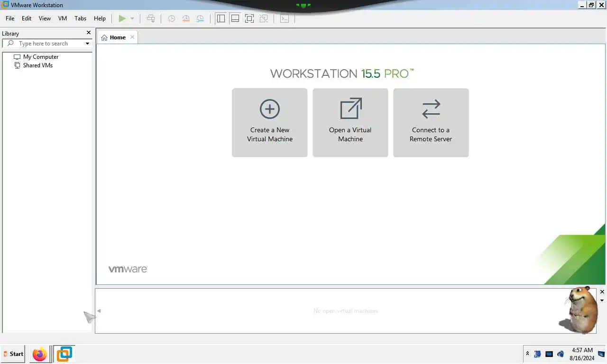This screenshot has width=607, height=364.
Task: Open the Snapshot Manager toolbar icon
Action: pyautogui.click(x=200, y=18)
